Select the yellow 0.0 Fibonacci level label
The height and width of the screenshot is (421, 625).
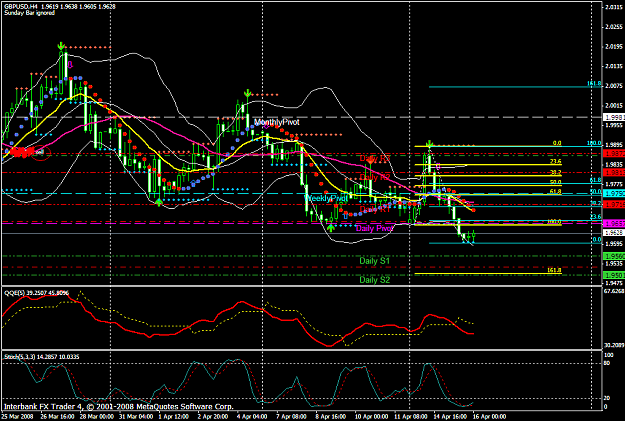coord(557,143)
